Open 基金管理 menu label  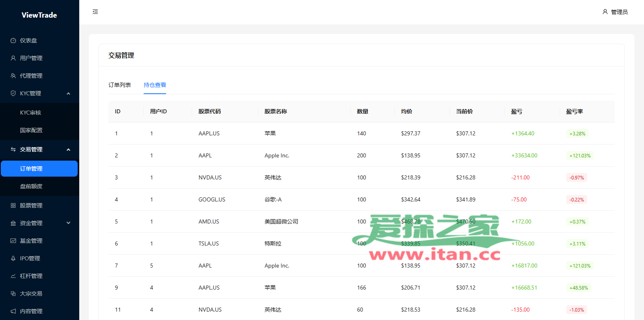[31, 241]
